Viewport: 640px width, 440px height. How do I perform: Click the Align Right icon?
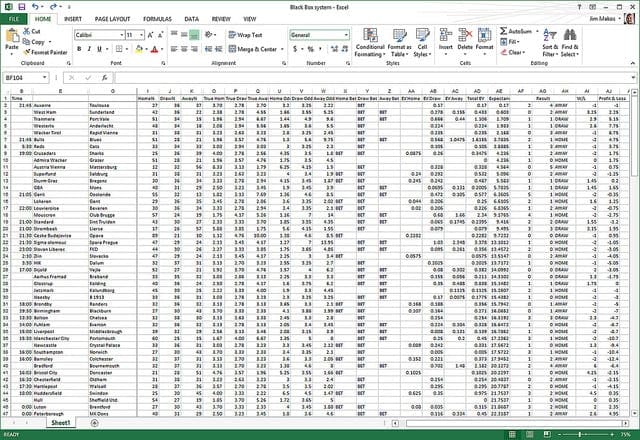(194, 49)
